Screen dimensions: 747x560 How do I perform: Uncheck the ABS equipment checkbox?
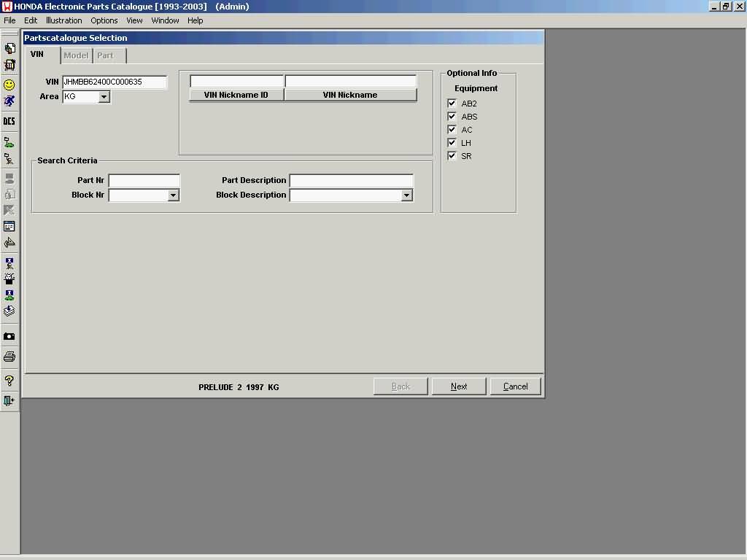pos(452,116)
